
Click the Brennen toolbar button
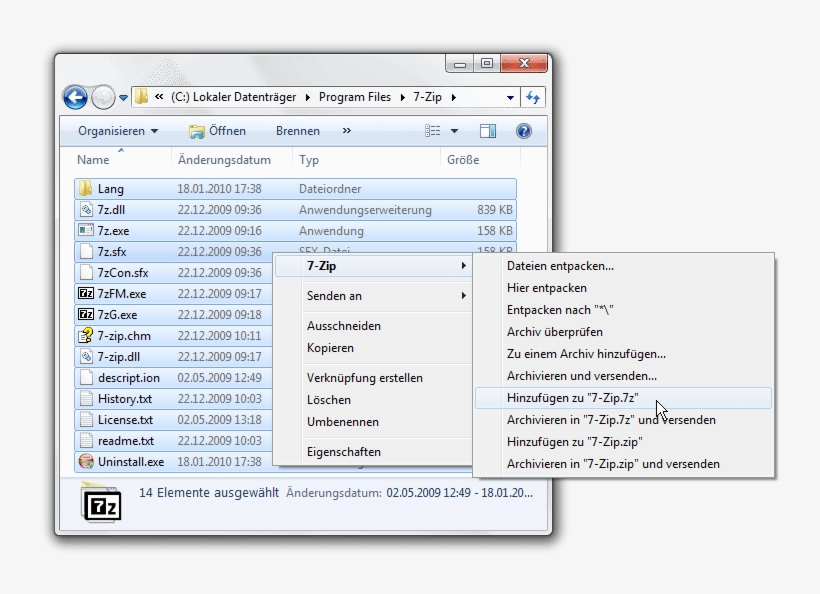[298, 131]
